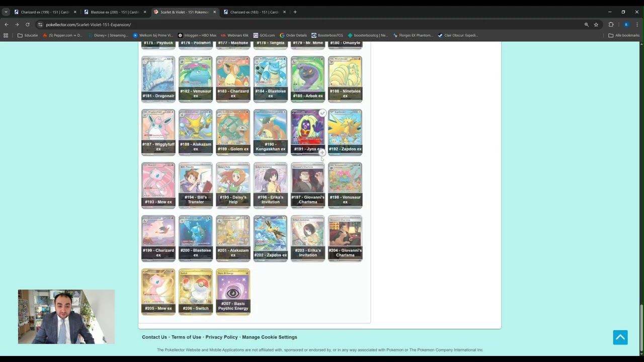Open a new browser tab

(295, 12)
